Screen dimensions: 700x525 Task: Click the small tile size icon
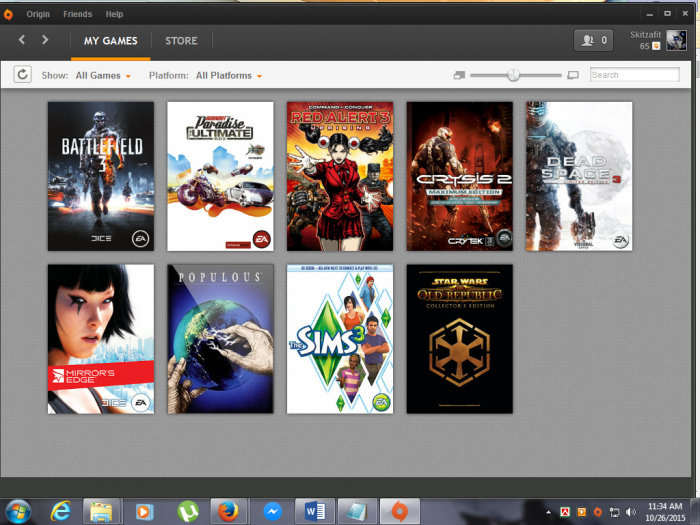tap(459, 75)
